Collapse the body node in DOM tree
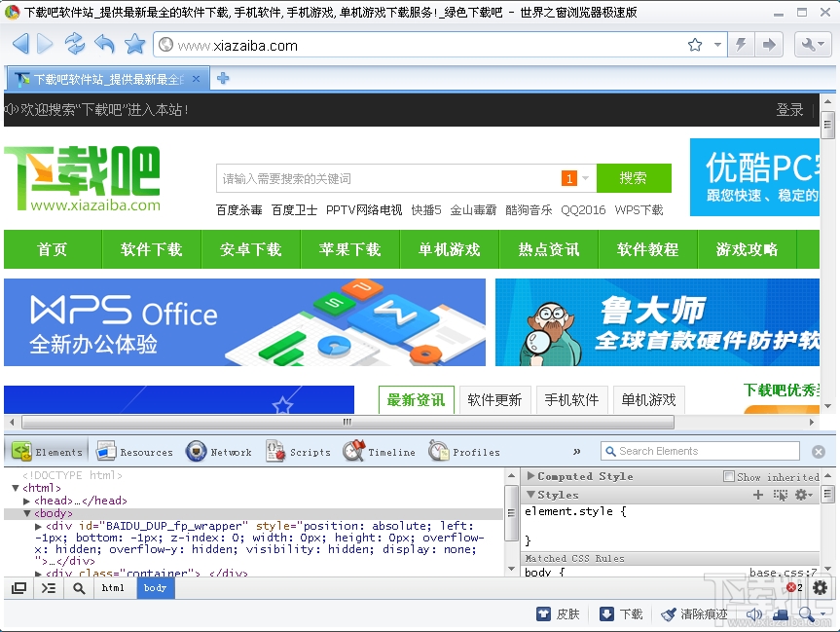Image resolution: width=840 pixels, height=632 pixels. (x=27, y=513)
